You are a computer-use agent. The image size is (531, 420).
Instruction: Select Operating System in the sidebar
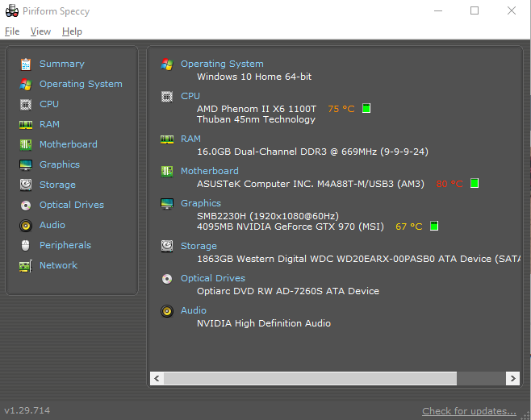point(81,84)
